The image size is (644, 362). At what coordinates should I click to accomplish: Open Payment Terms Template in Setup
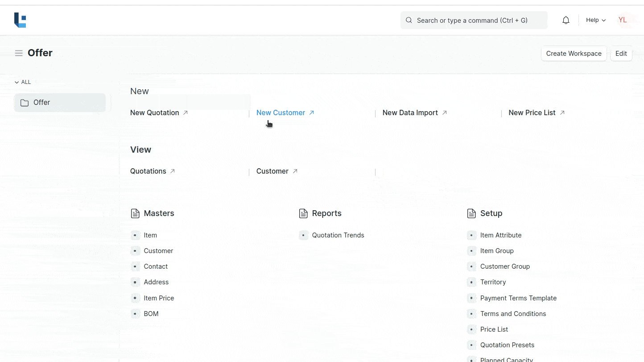click(518, 298)
